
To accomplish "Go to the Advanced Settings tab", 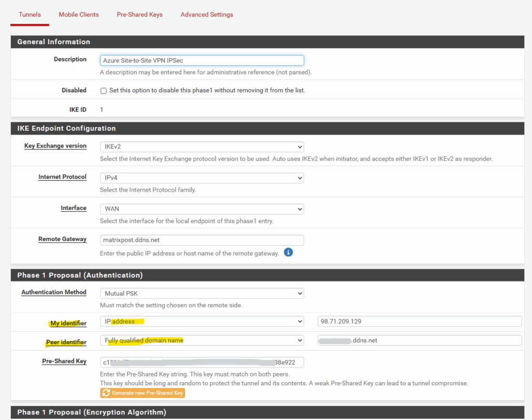I will (207, 15).
